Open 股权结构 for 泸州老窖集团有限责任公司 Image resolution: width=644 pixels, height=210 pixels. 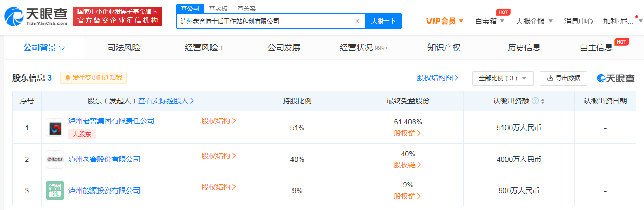tap(219, 121)
